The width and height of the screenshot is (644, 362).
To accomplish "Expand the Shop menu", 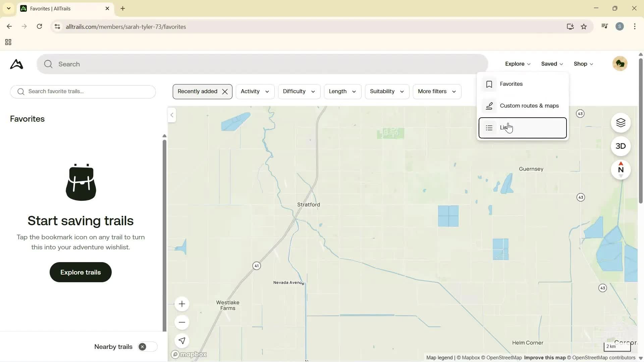I will click(x=583, y=64).
